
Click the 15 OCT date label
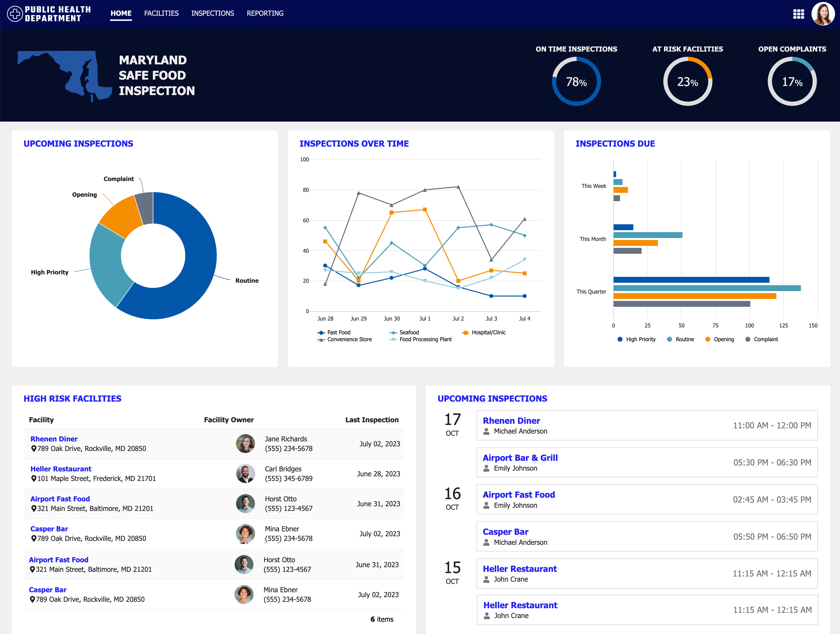coord(453,573)
